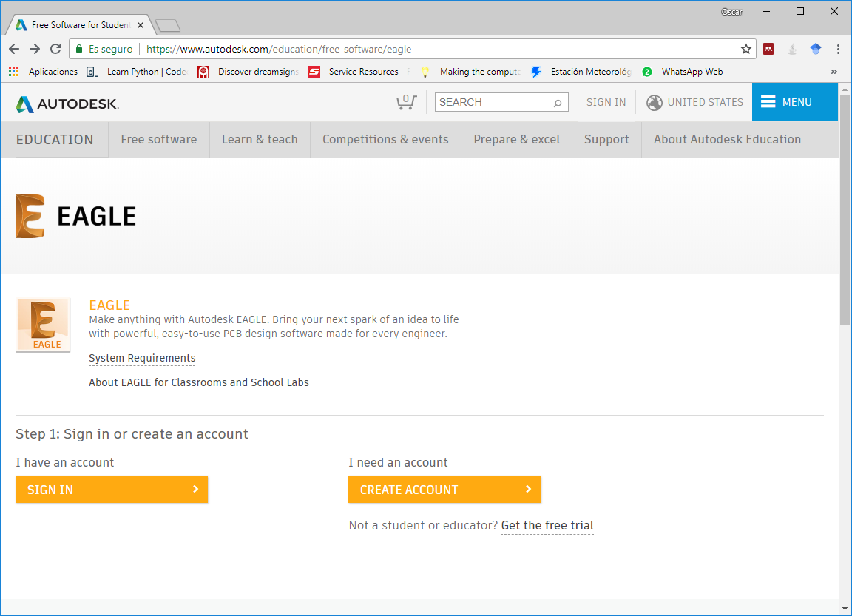Open Chrome's three-dot menu
This screenshot has height=616, width=852.
coord(838,49)
